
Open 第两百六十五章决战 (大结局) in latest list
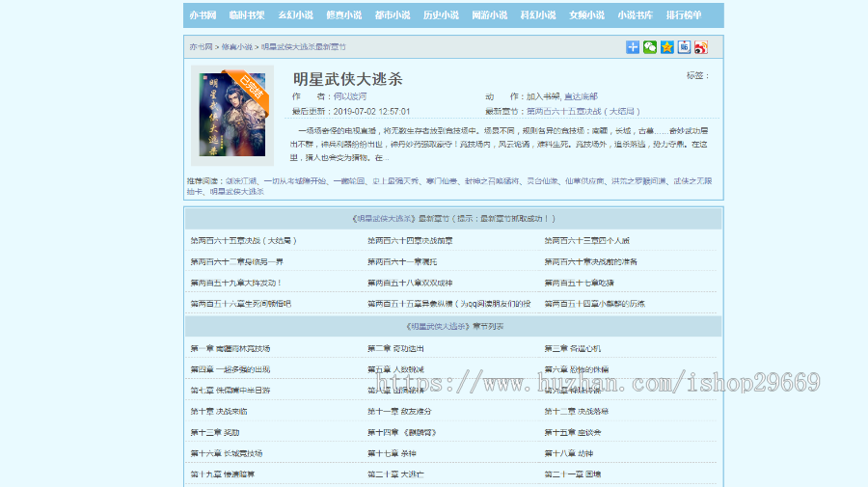(x=244, y=241)
